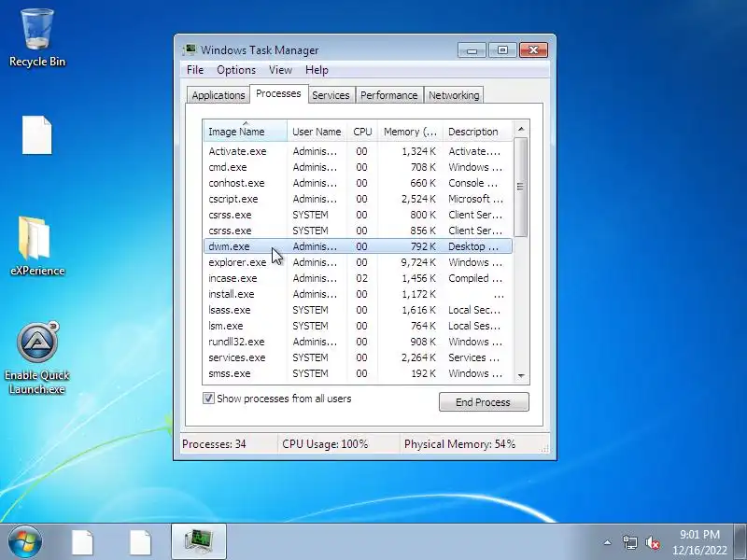Click the 9,724 K memory value
The image size is (747, 560).
coord(418,262)
